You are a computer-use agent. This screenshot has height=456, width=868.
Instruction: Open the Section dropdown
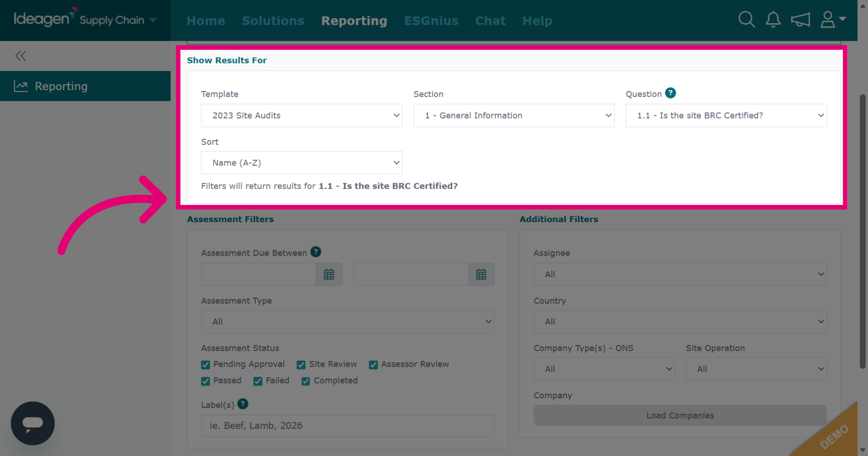[x=514, y=115]
